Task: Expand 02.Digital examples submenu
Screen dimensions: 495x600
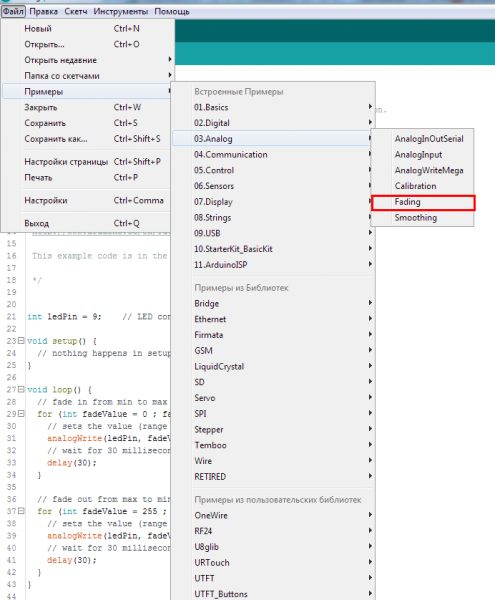Action: tap(273, 123)
